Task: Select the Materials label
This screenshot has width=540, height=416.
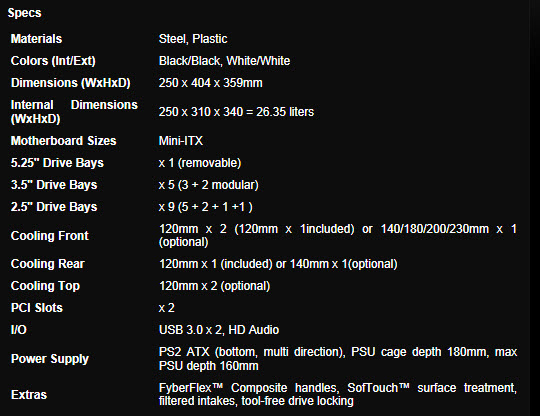Action: coord(37,39)
